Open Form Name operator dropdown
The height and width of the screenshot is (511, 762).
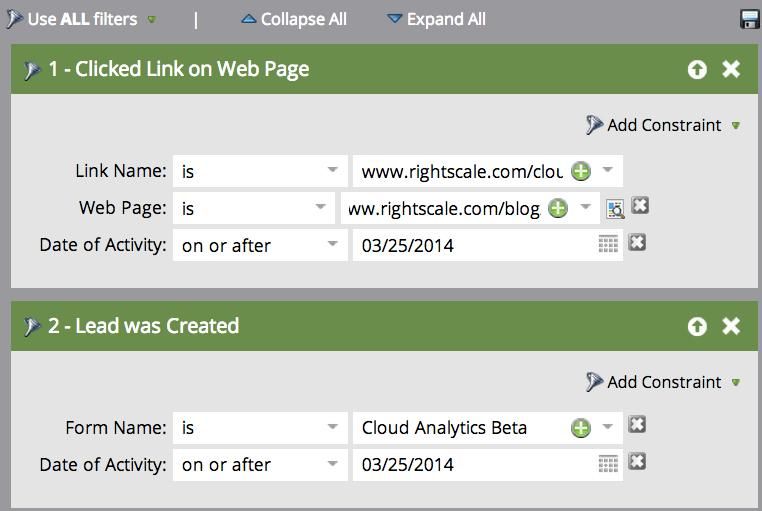332,428
